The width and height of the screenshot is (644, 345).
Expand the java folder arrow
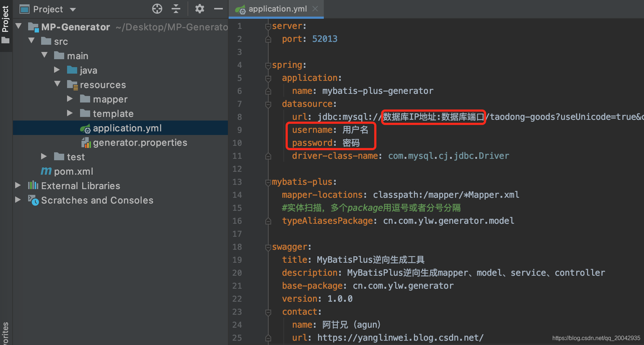coord(57,70)
